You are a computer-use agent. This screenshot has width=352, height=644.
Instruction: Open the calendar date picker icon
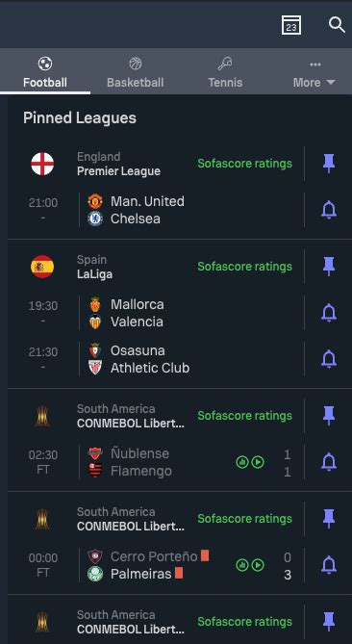pos(291,25)
